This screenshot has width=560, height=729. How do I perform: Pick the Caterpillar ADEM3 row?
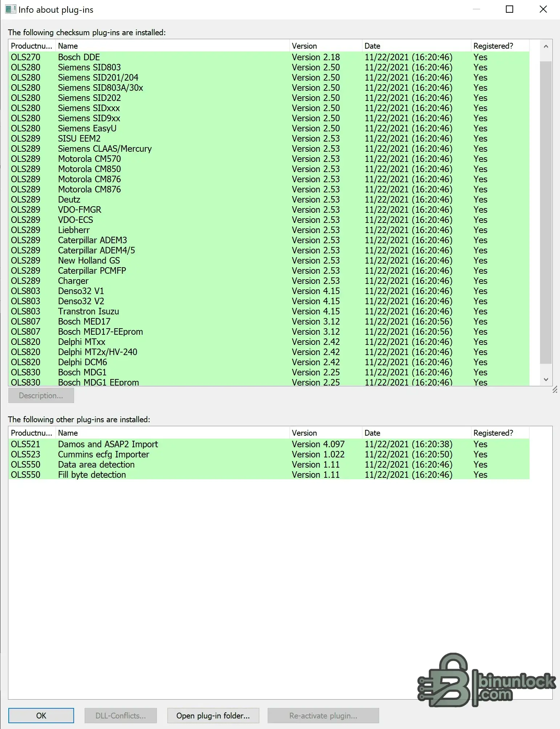tap(269, 240)
